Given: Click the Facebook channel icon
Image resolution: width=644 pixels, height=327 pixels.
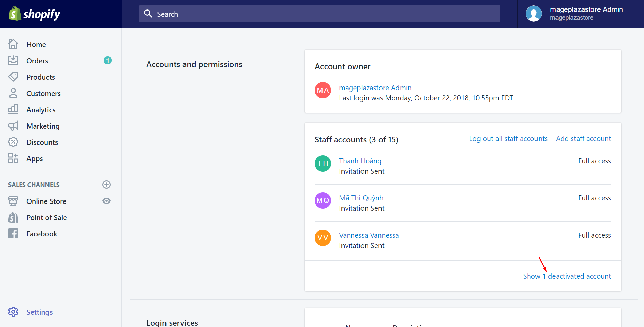Looking at the screenshot, I should (13, 234).
